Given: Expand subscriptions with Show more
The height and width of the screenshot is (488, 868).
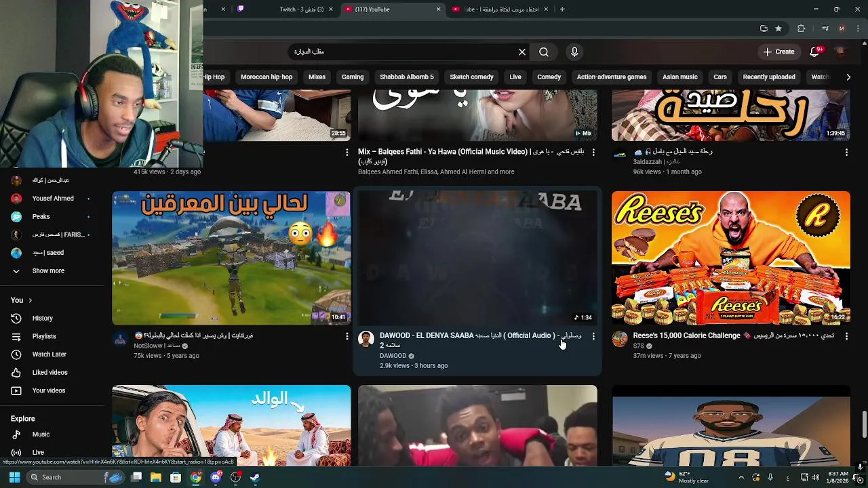Looking at the screenshot, I should point(48,271).
